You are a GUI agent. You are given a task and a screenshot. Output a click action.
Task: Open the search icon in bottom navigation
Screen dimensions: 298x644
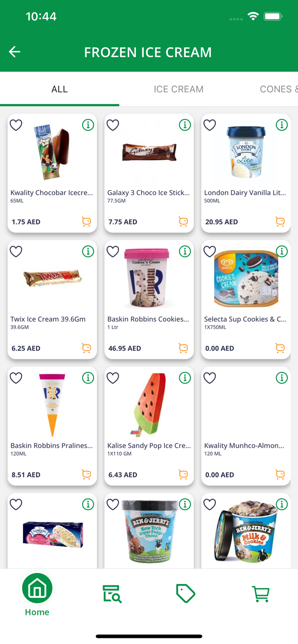pos(112,594)
